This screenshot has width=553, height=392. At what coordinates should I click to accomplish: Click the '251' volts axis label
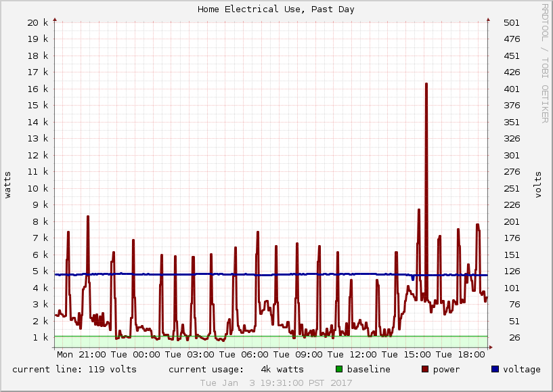coord(512,188)
